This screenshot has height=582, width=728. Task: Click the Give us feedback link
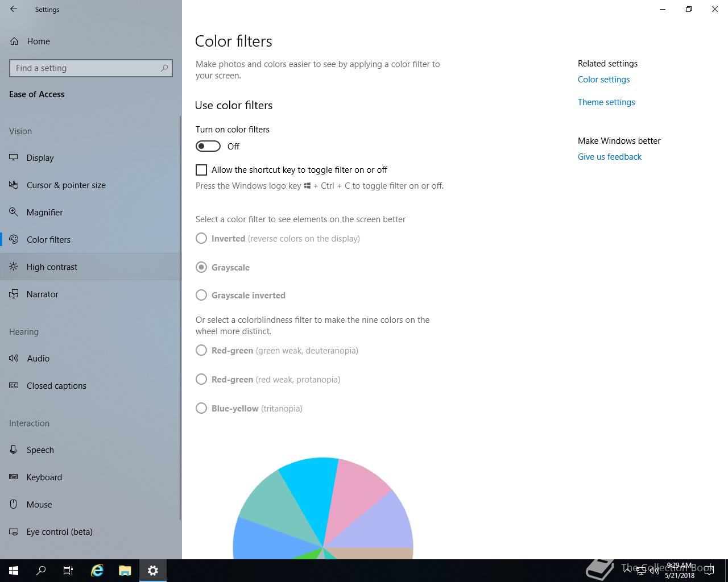click(610, 157)
